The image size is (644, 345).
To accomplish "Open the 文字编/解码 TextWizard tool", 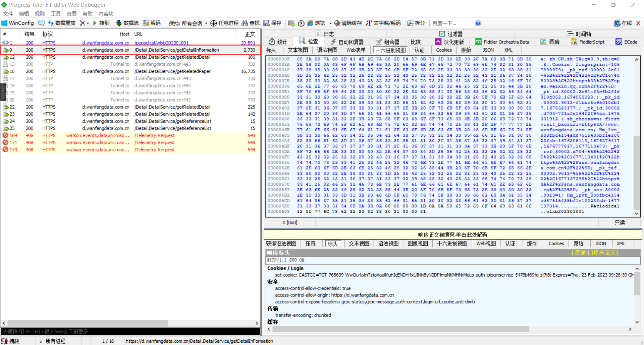I will coord(383,23).
